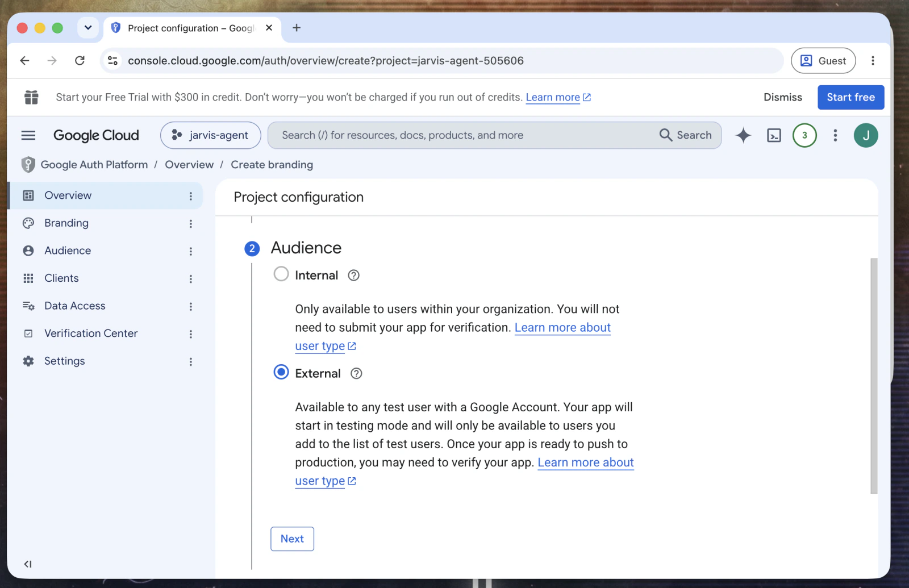Click the Start free button
Viewport: 909px width, 588px height.
(x=850, y=97)
